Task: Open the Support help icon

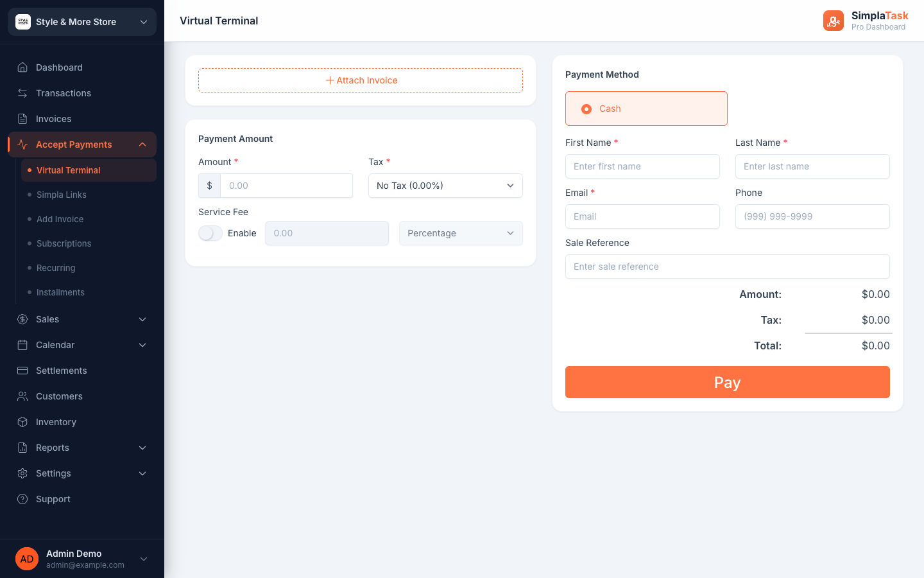Action: coord(22,499)
